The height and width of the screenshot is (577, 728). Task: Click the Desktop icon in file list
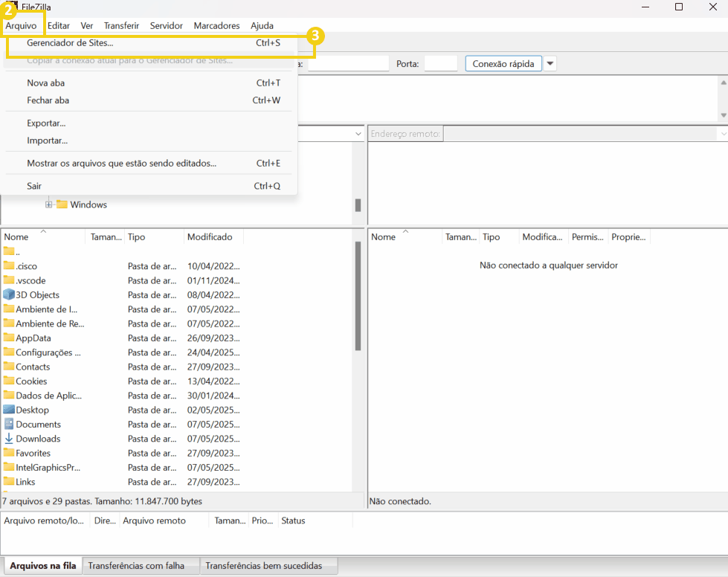(9, 410)
